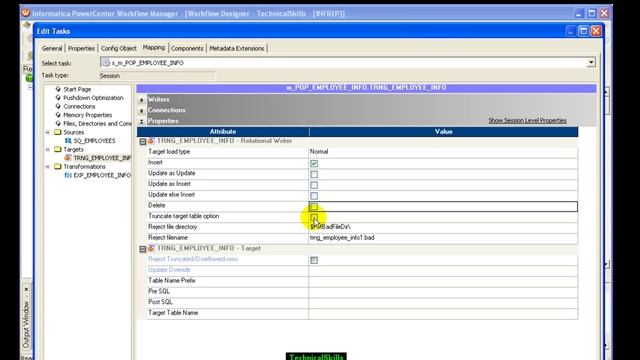640x360 pixels.
Task: Collapse the TRNG_EMPLOYEE_INFO - Target group
Action: [x=142, y=249]
